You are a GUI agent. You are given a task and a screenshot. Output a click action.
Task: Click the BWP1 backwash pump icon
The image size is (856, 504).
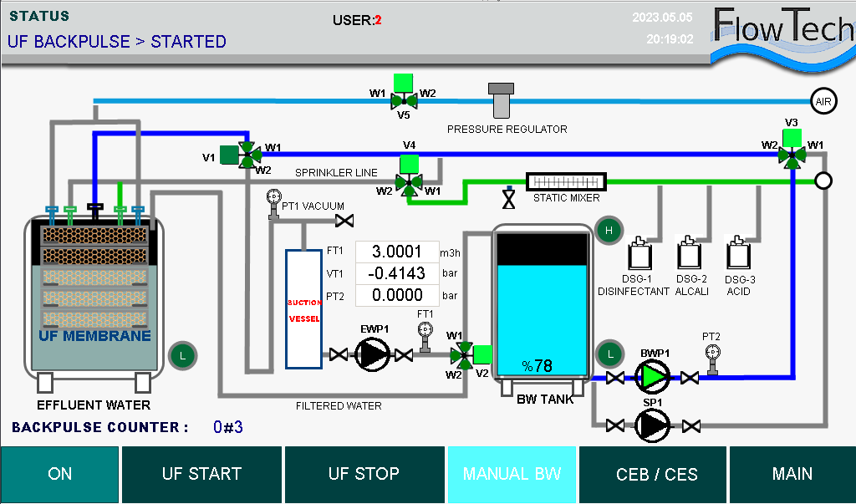(x=654, y=378)
